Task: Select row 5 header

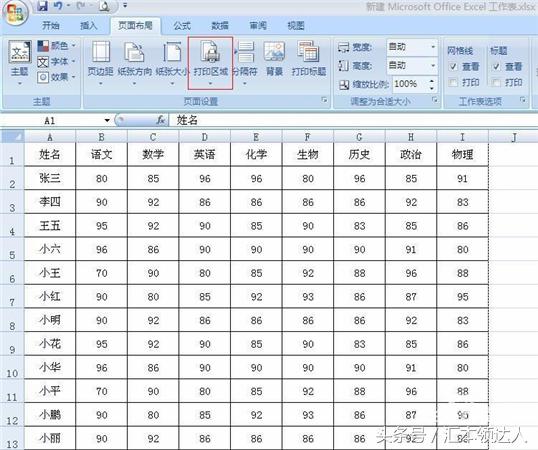Action: tap(12, 249)
